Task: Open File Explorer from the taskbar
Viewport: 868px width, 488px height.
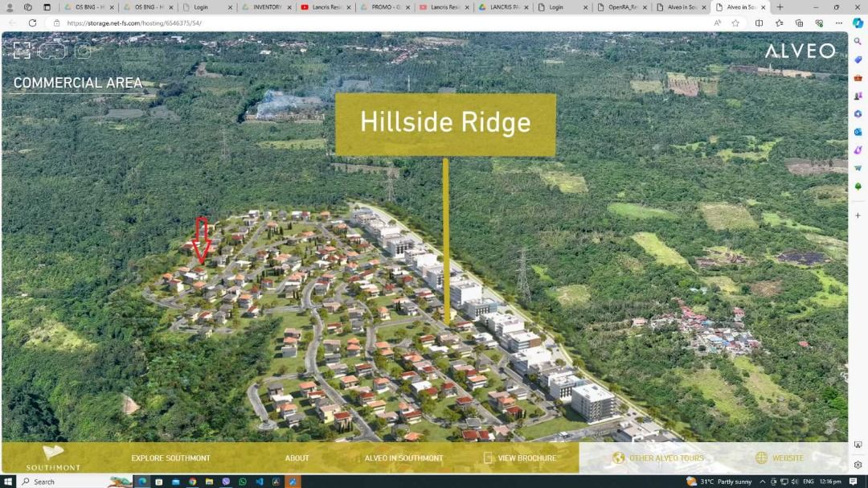Action: coord(209,482)
